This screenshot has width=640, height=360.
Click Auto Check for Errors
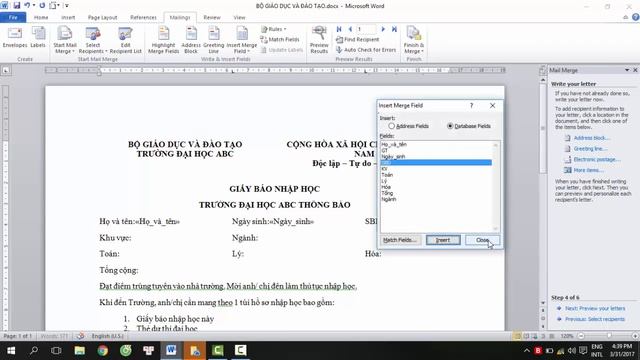(x=366, y=50)
